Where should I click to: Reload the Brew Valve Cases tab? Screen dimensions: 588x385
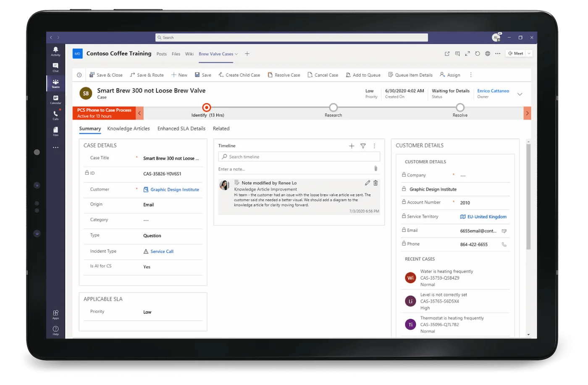pyautogui.click(x=478, y=54)
